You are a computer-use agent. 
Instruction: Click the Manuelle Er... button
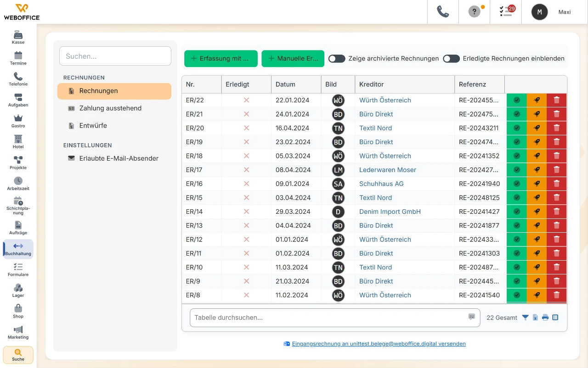coord(293,59)
